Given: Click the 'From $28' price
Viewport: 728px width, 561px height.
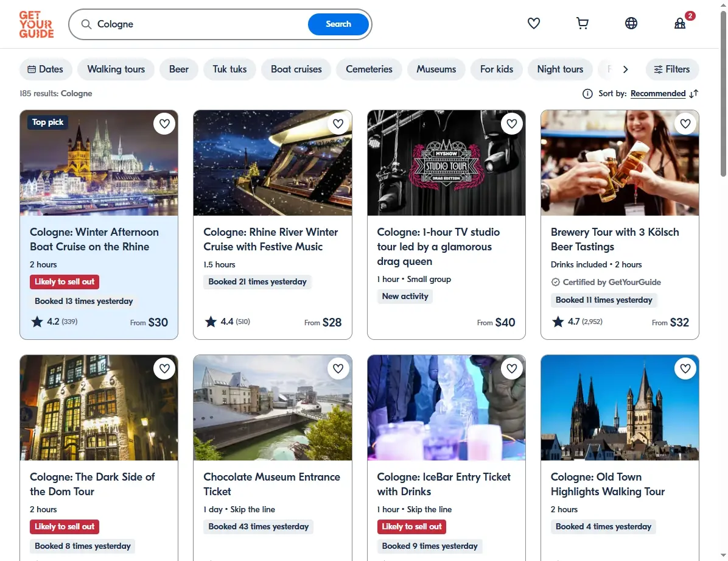Looking at the screenshot, I should (x=323, y=322).
